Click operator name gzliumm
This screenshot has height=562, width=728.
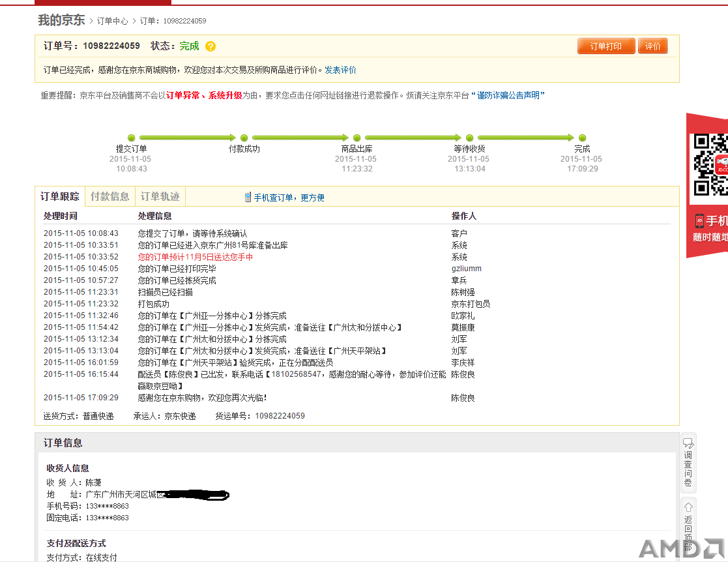(467, 269)
